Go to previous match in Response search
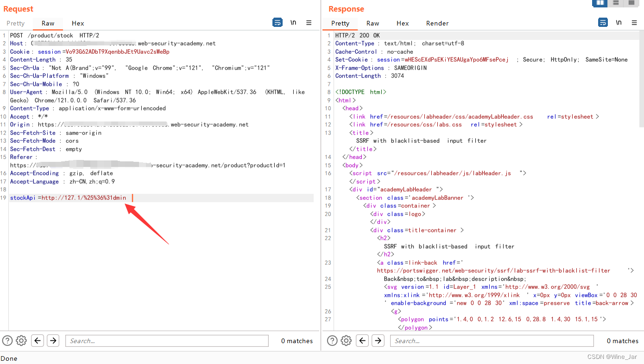This screenshot has width=644, height=364. (x=363, y=341)
